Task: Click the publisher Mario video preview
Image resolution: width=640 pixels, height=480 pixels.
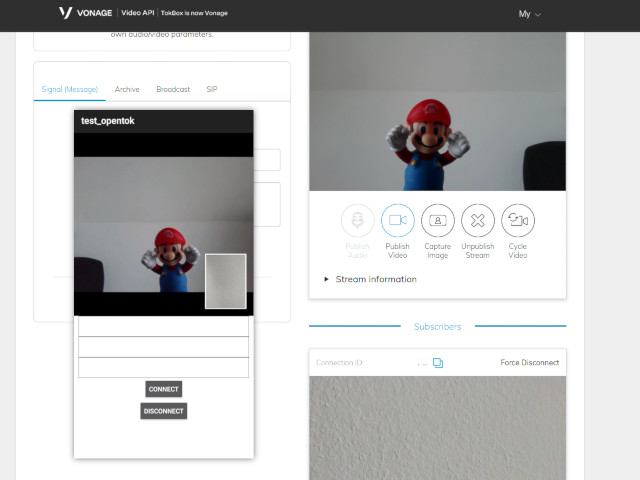Action: click(438, 111)
